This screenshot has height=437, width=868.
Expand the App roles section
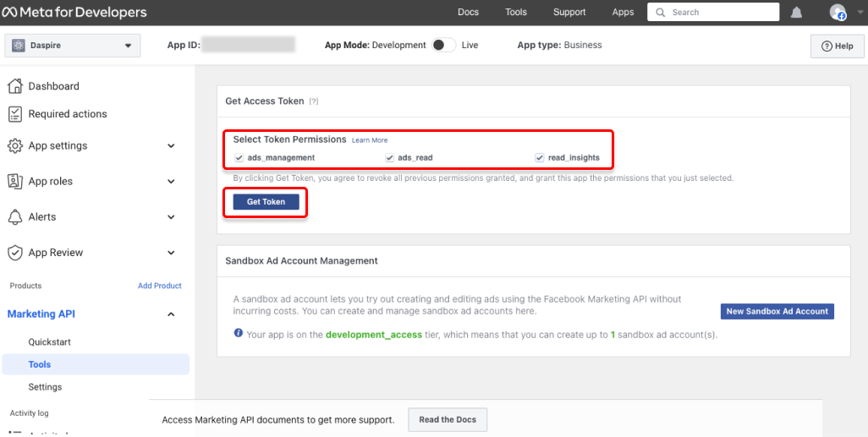171,182
